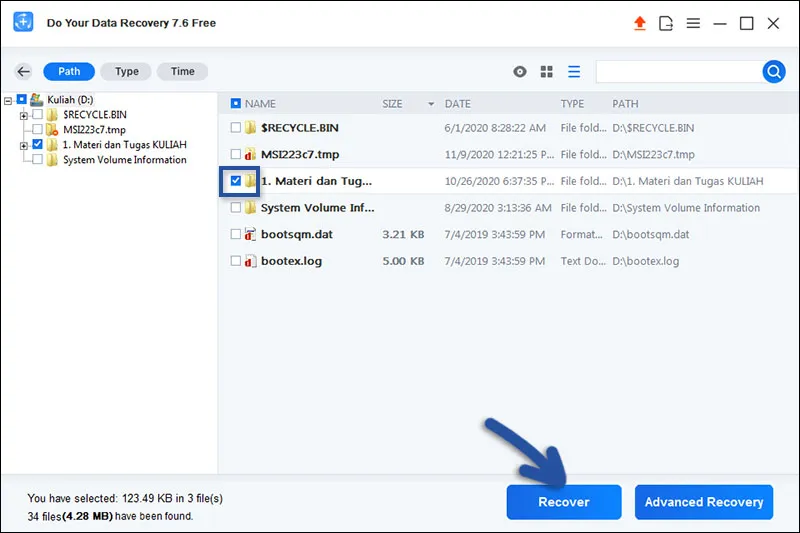Select $RECYCLE.BIN label in the tree
The height and width of the screenshot is (533, 800).
pos(95,114)
